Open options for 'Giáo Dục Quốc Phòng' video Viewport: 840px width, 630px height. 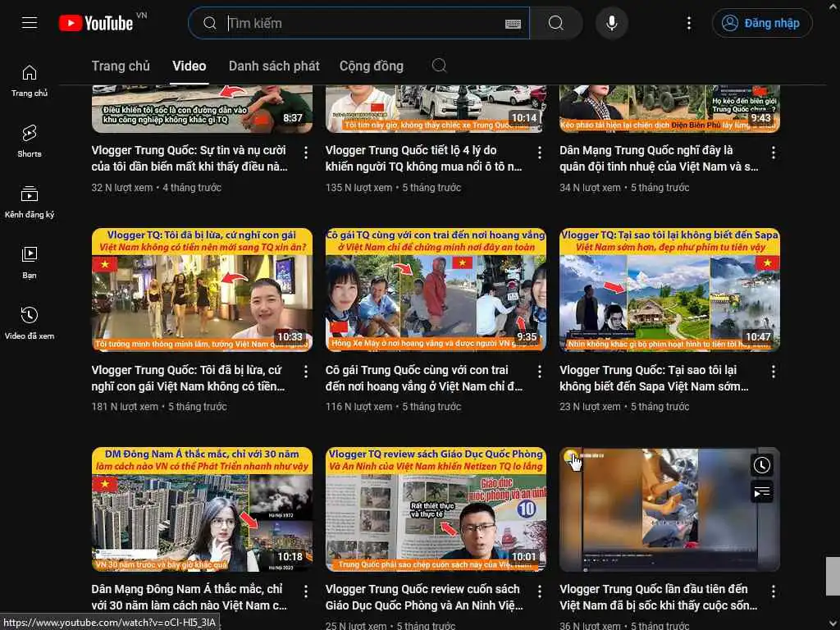[x=540, y=591]
